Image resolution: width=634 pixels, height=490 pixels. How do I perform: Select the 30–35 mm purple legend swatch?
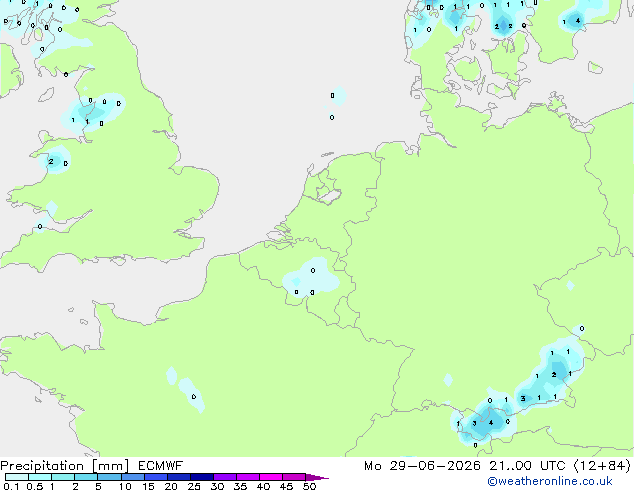[x=225, y=477]
